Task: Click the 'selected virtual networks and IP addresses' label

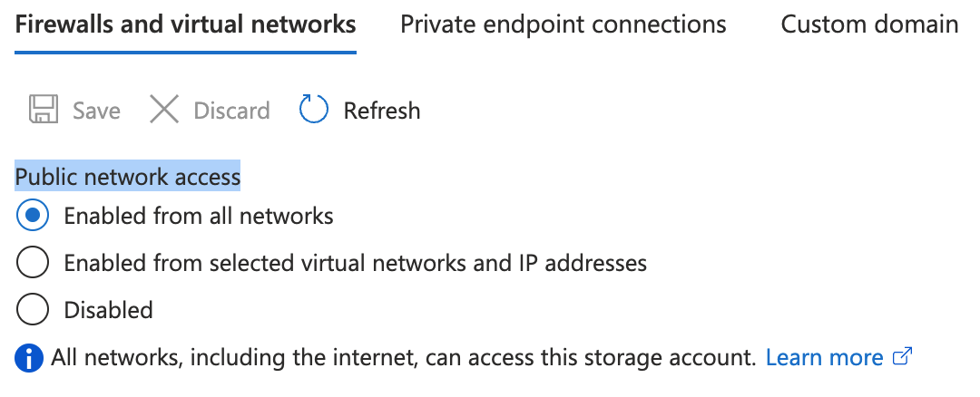Action: [355, 264]
